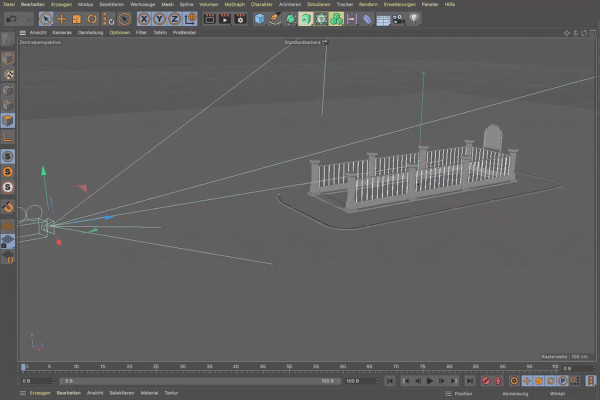Add a light object
The height and width of the screenshot is (400, 600).
pos(414,19)
